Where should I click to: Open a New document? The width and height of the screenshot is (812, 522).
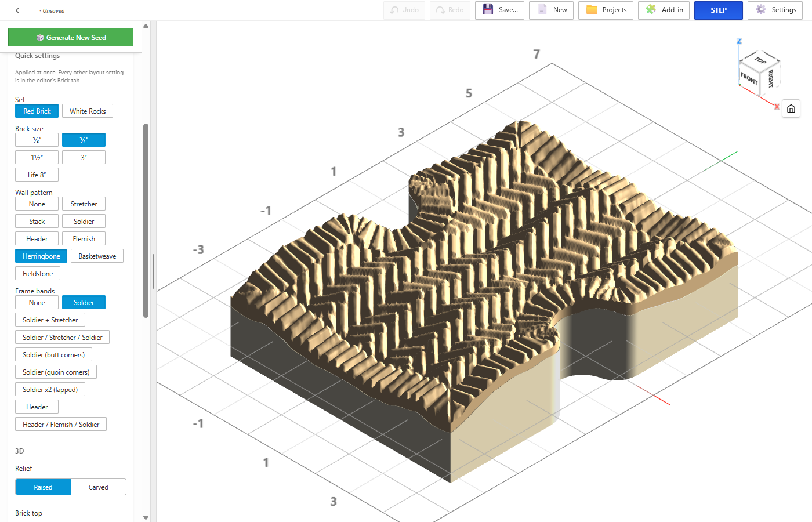[x=552, y=10]
